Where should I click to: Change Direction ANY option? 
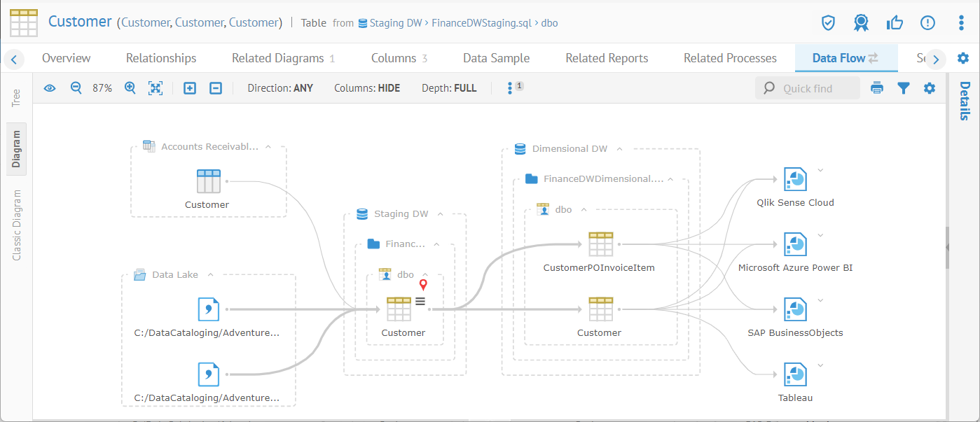click(x=280, y=88)
